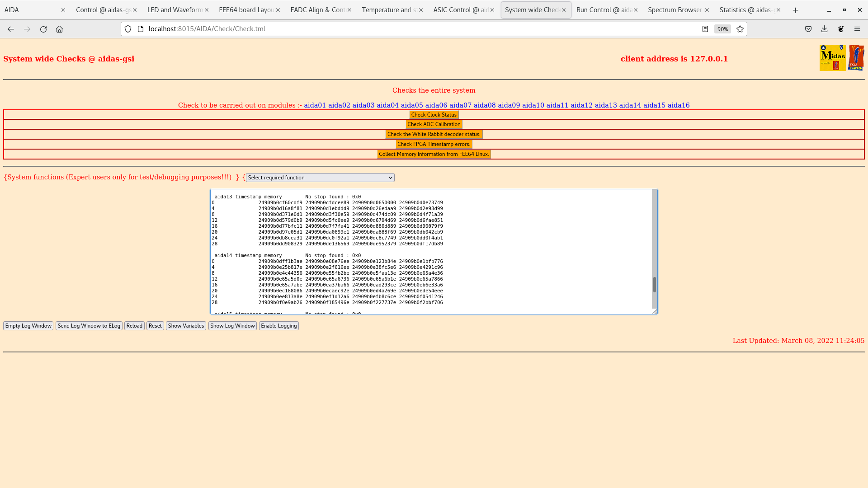Open the Firefox hamburger menu

pyautogui.click(x=857, y=29)
